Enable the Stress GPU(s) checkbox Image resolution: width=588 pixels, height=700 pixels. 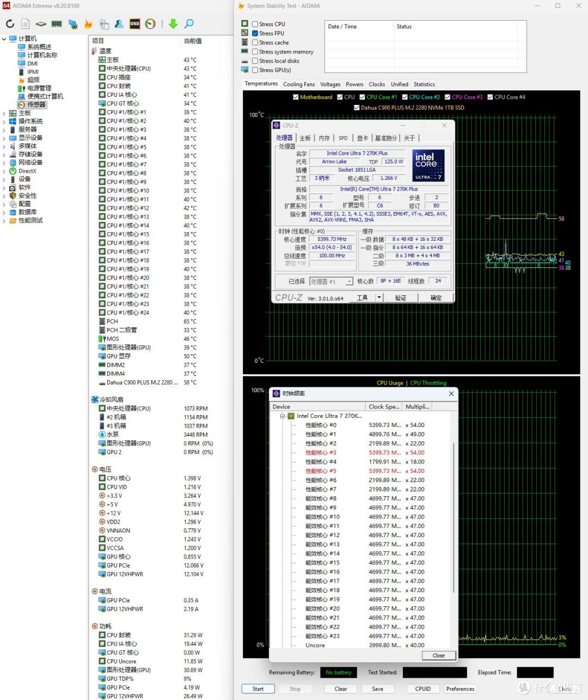[255, 70]
